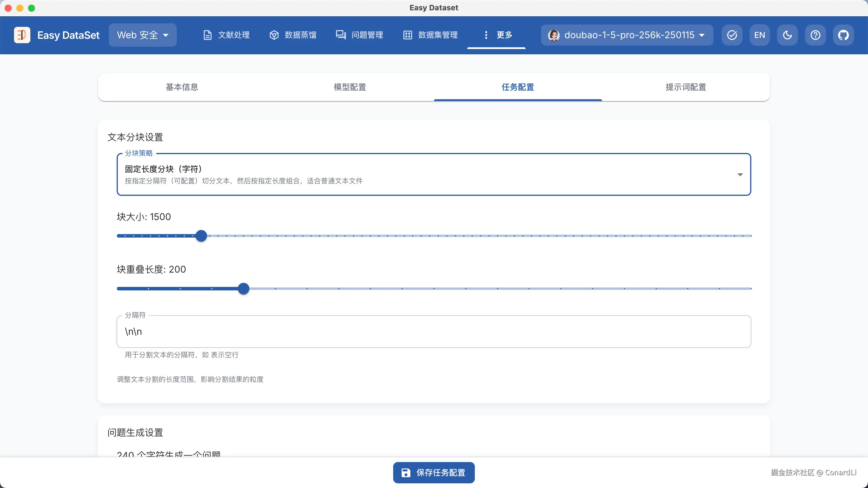This screenshot has width=868, height=488.
Task: Open the GitHub repository icon
Action: point(843,35)
